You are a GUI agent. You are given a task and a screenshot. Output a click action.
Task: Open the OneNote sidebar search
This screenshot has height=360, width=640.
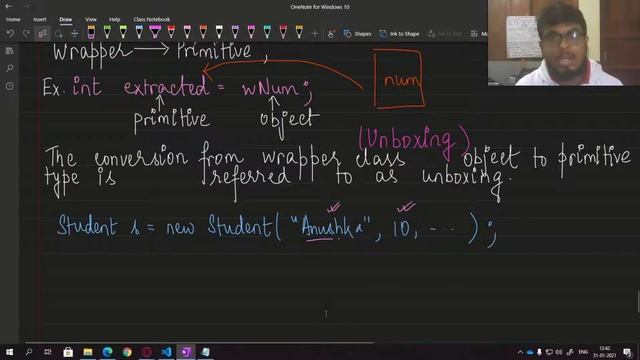click(x=9, y=68)
